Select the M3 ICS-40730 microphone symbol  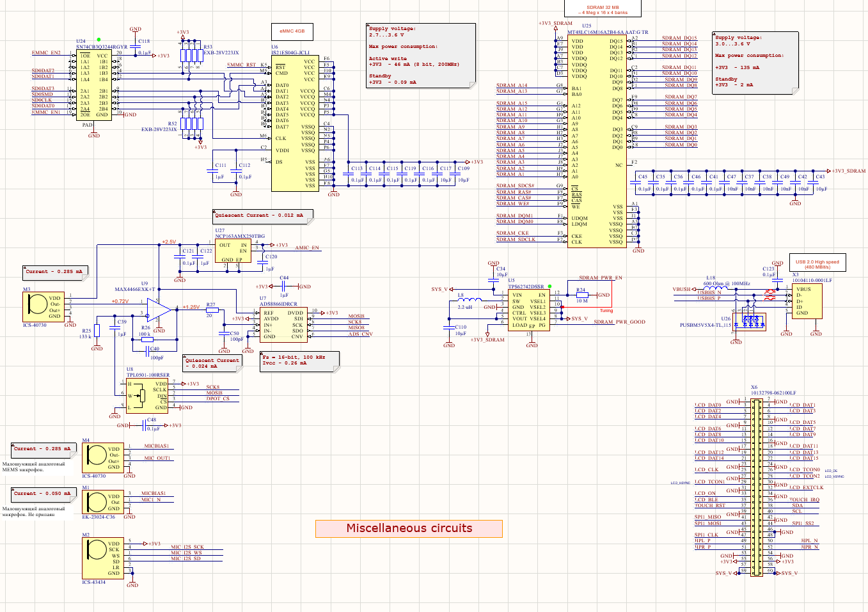[x=43, y=307]
